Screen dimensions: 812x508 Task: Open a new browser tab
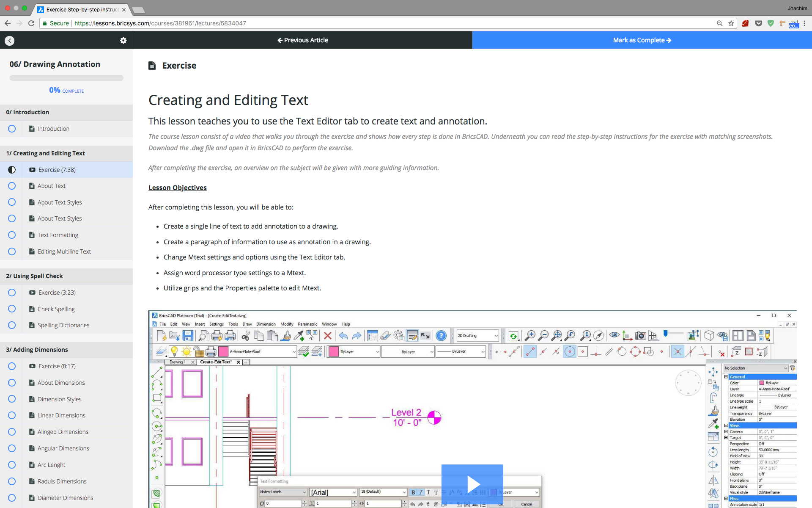(x=138, y=10)
